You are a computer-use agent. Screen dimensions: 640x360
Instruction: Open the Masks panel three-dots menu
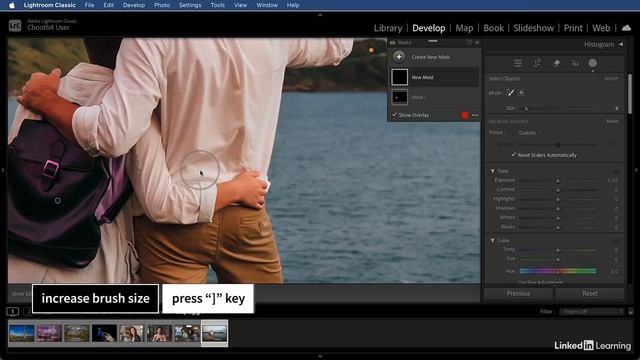point(475,115)
